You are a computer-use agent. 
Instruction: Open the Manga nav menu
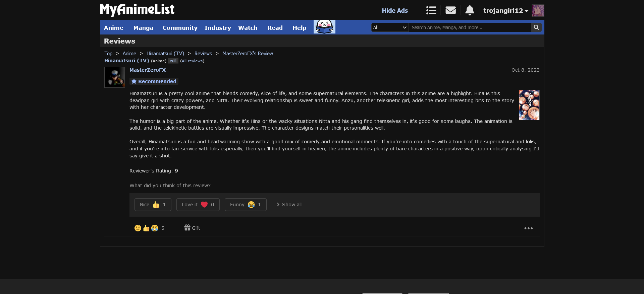point(143,28)
